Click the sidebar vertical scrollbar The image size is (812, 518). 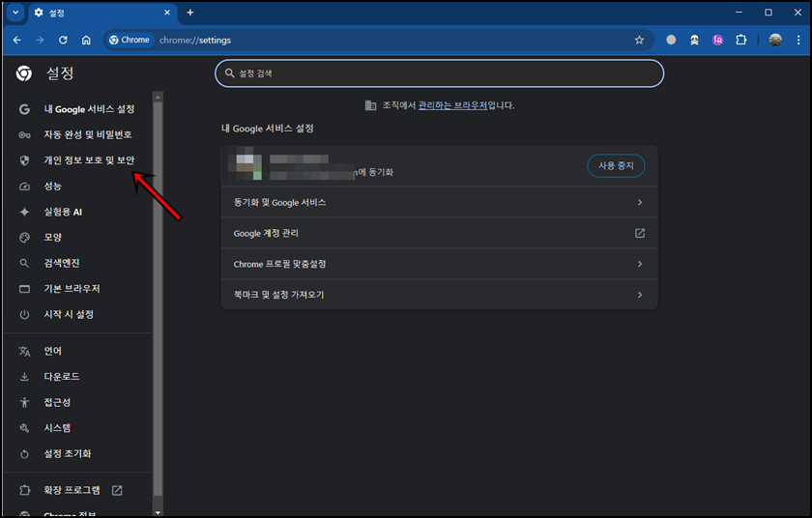158,298
